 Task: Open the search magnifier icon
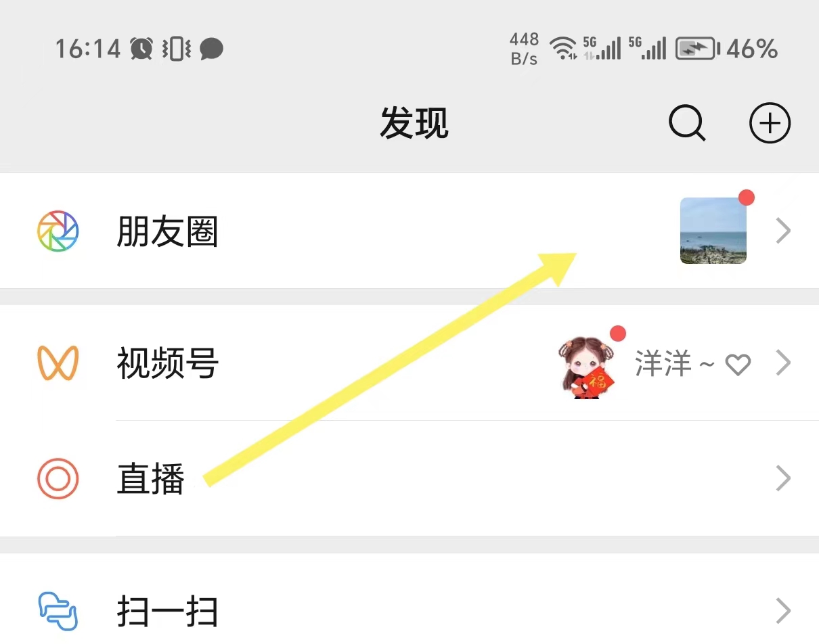click(687, 124)
